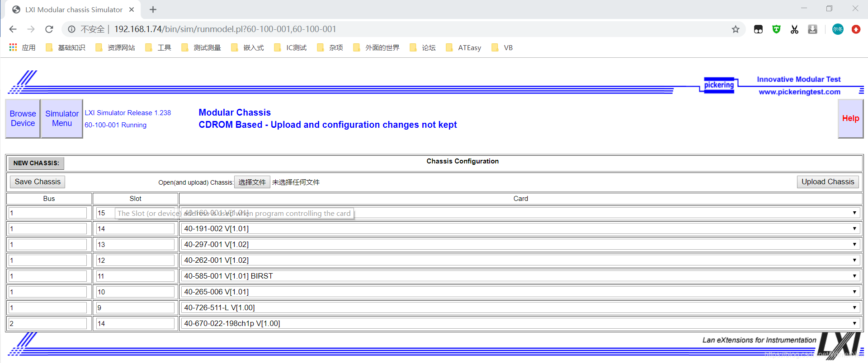This screenshot has width=868, height=363.
Task: Expand the card dropdown for slot 15
Action: pos(520,213)
